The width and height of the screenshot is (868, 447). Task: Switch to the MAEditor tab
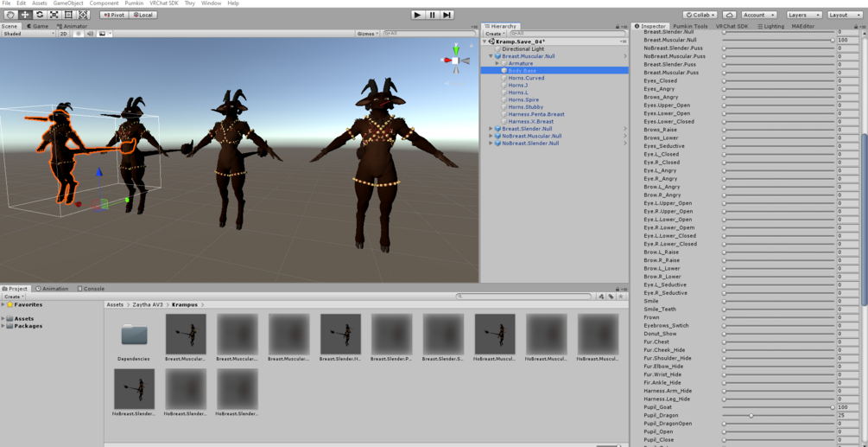802,26
